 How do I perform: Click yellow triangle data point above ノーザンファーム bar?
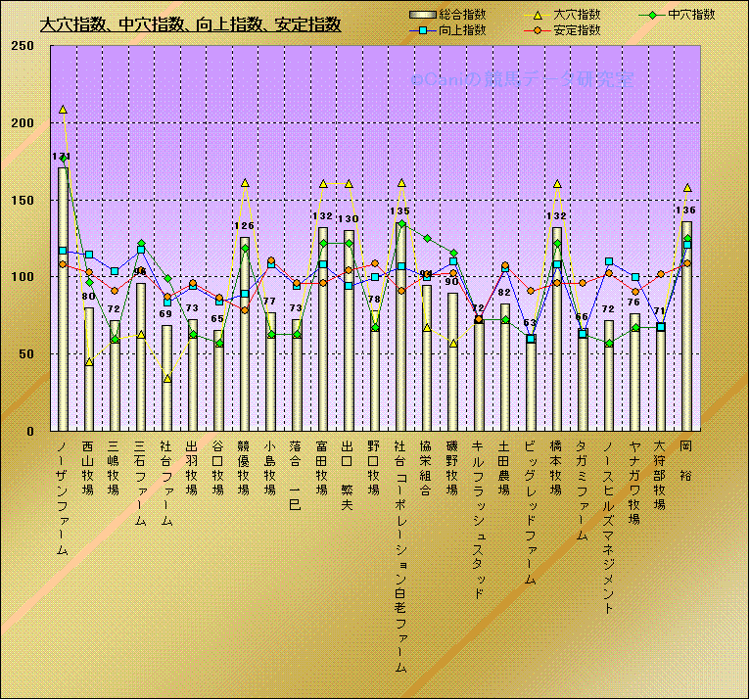point(63,110)
